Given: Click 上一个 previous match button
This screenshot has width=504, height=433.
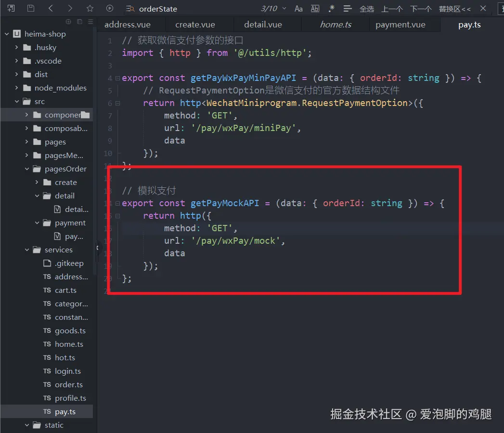Looking at the screenshot, I should pos(392,9).
